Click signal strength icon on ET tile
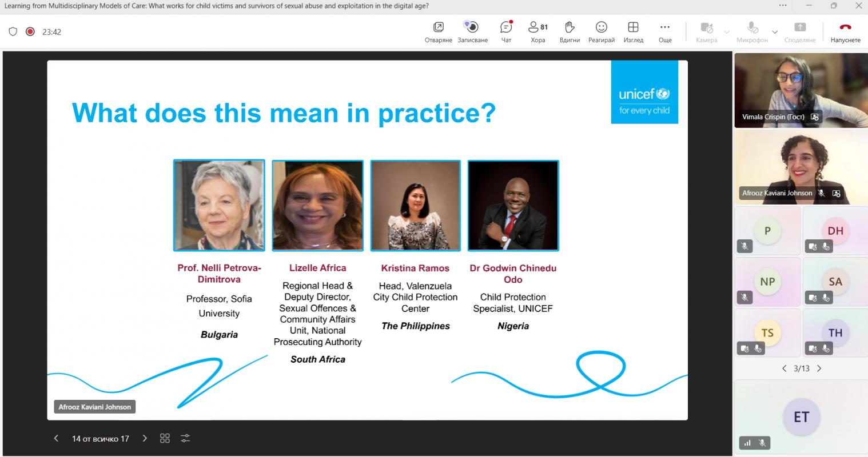Screen dimensions: 868x457 click(747, 443)
